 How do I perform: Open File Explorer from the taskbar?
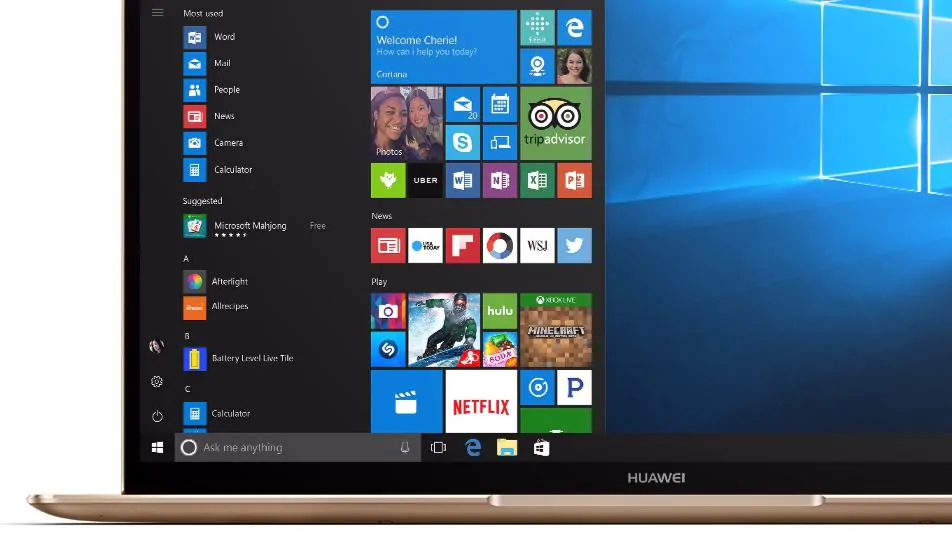507,448
